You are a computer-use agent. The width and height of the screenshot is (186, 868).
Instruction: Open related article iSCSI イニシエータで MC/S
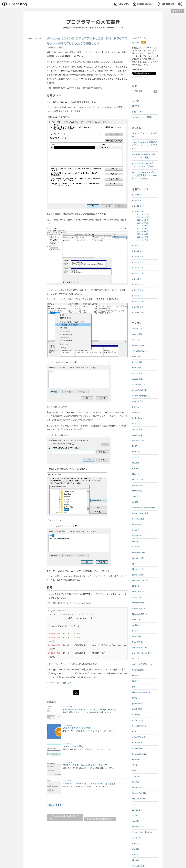pyautogui.click(x=89, y=784)
